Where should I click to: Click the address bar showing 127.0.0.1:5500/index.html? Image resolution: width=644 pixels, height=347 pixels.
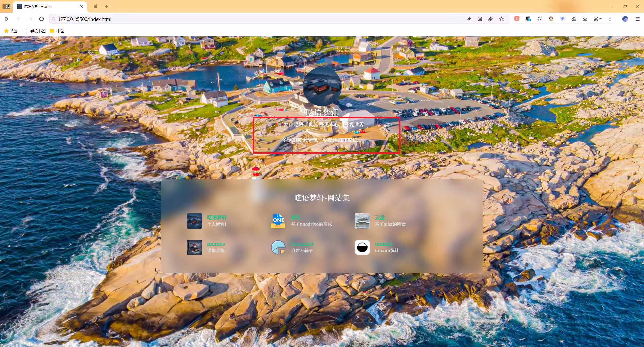257,19
